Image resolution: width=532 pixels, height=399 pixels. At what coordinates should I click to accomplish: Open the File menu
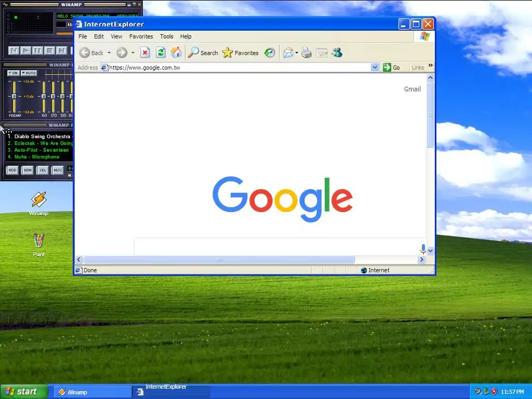tap(83, 36)
